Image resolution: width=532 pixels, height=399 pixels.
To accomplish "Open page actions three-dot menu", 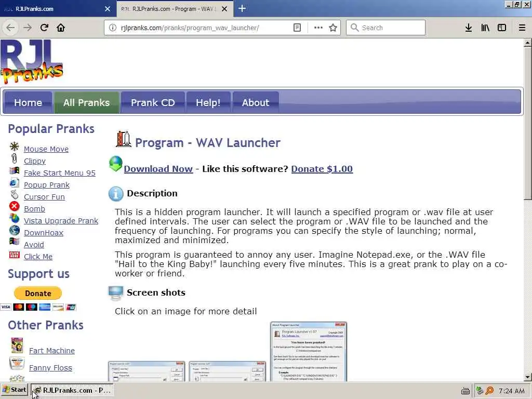I will (318, 28).
